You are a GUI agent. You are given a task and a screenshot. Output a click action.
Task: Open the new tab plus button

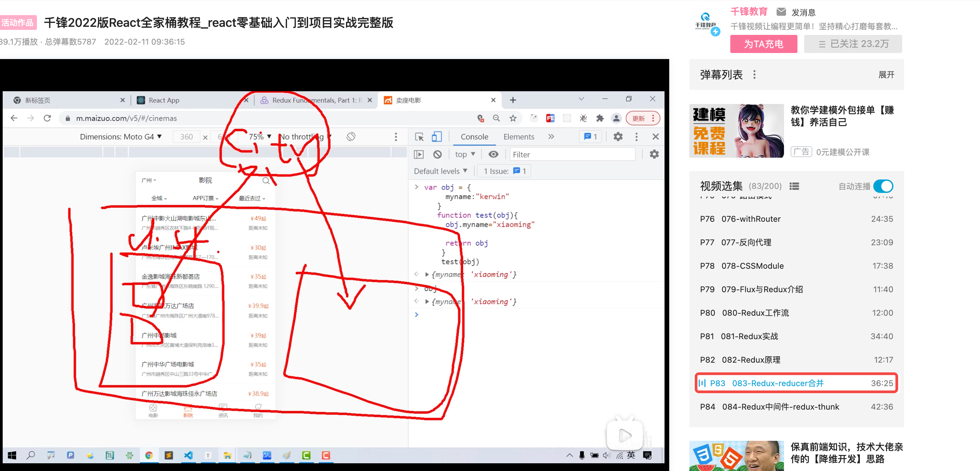pyautogui.click(x=513, y=100)
